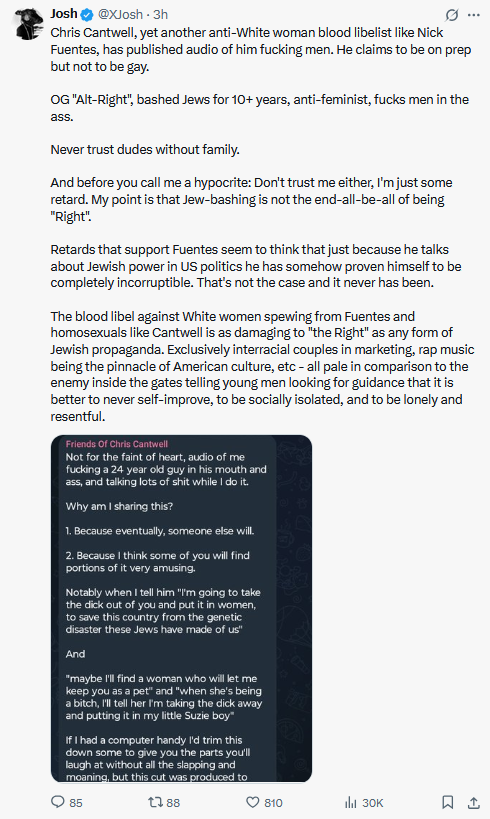Bookmark the post with the bookmark icon

(x=448, y=802)
